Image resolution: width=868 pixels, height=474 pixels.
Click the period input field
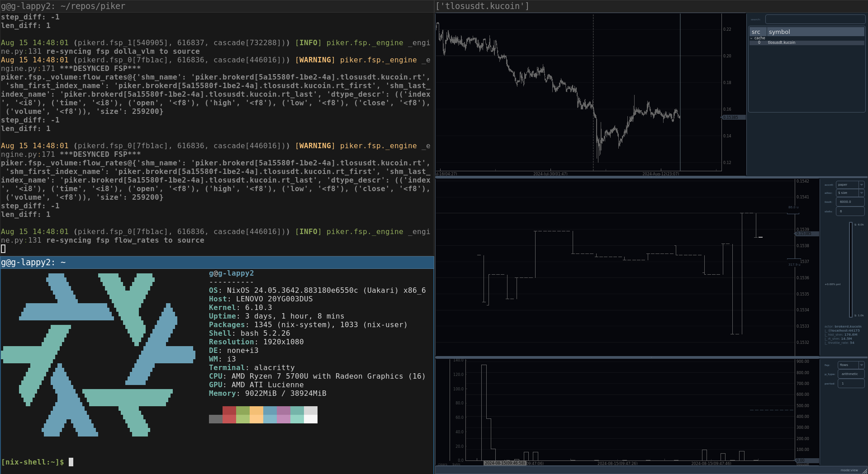(x=850, y=384)
